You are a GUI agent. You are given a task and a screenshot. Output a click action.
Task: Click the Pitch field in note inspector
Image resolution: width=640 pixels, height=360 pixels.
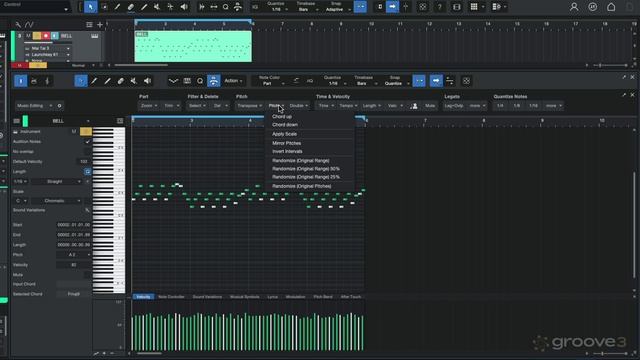pyautogui.click(x=74, y=255)
